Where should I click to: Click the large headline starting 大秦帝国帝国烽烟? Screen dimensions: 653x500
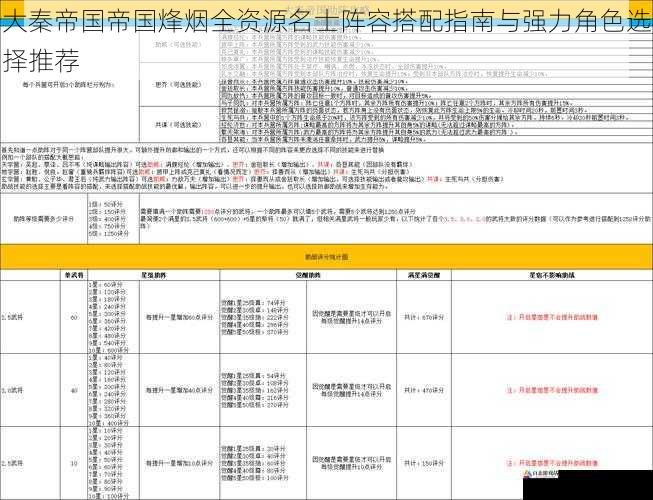(x=326, y=40)
